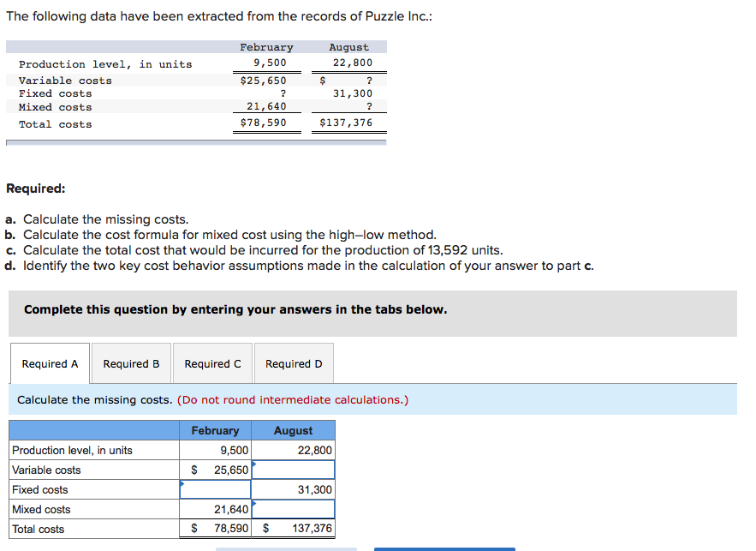Image resolution: width=756 pixels, height=551 pixels.
Task: Select the 137,376 August total value
Action: 306,529
